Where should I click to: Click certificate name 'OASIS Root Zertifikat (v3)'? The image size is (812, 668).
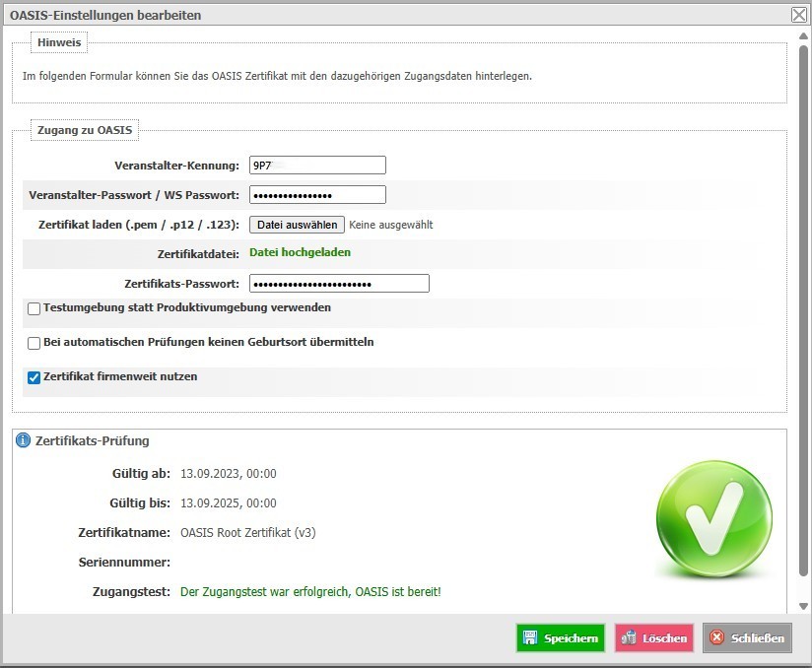click(x=248, y=532)
